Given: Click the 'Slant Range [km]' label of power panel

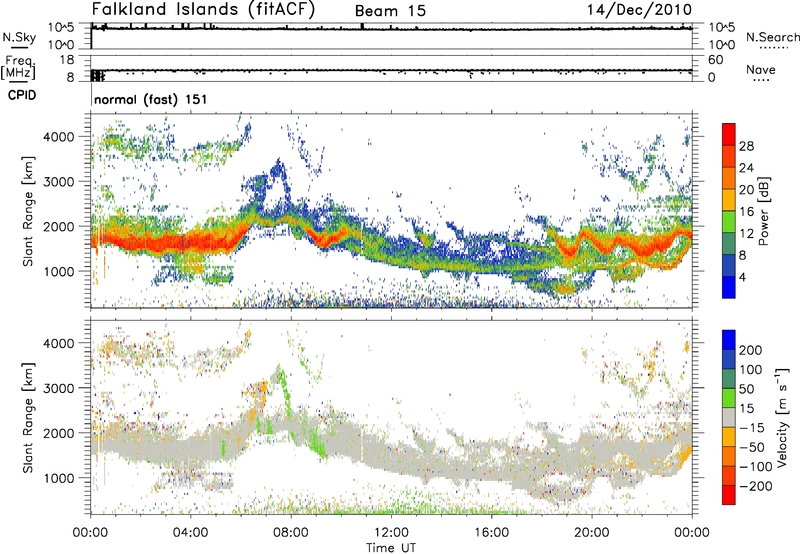Looking at the screenshot, I should point(28,211).
